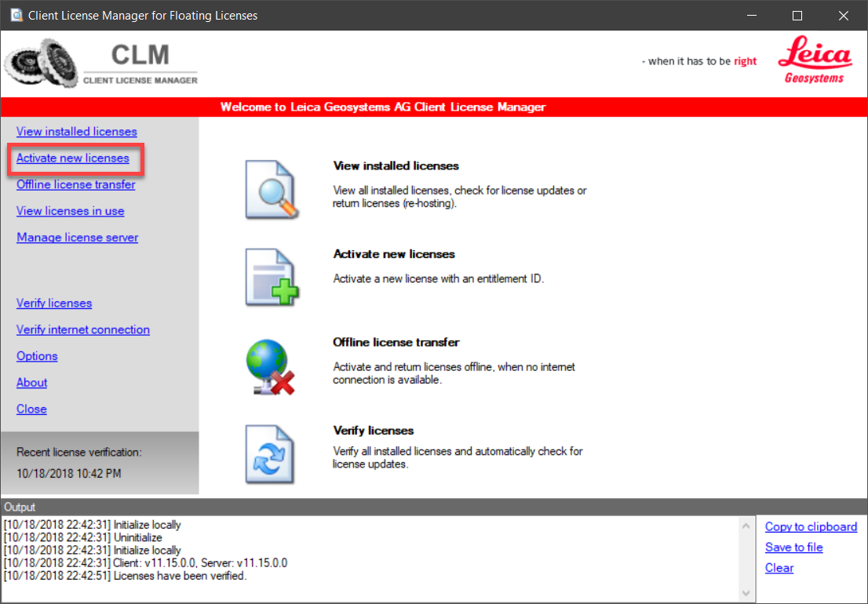
Task: Clear the output log
Action: click(x=779, y=568)
